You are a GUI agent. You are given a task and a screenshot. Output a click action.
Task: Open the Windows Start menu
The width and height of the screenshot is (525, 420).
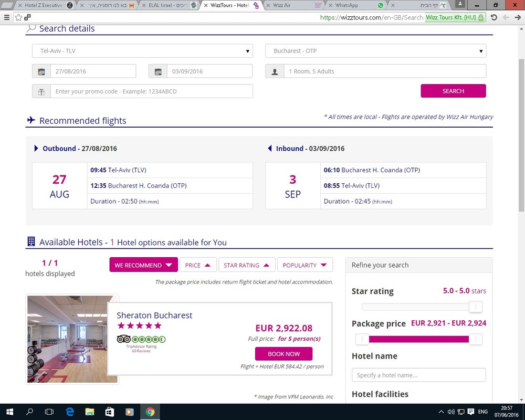point(9,412)
